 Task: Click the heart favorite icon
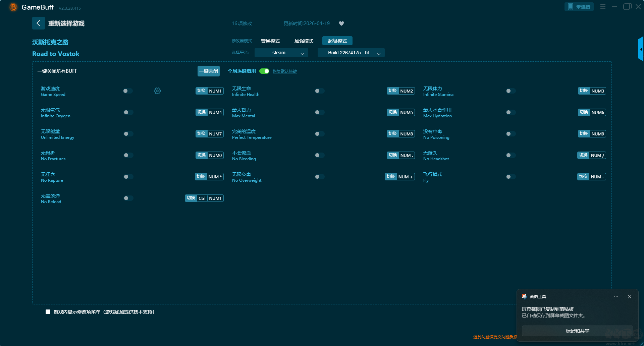[341, 23]
